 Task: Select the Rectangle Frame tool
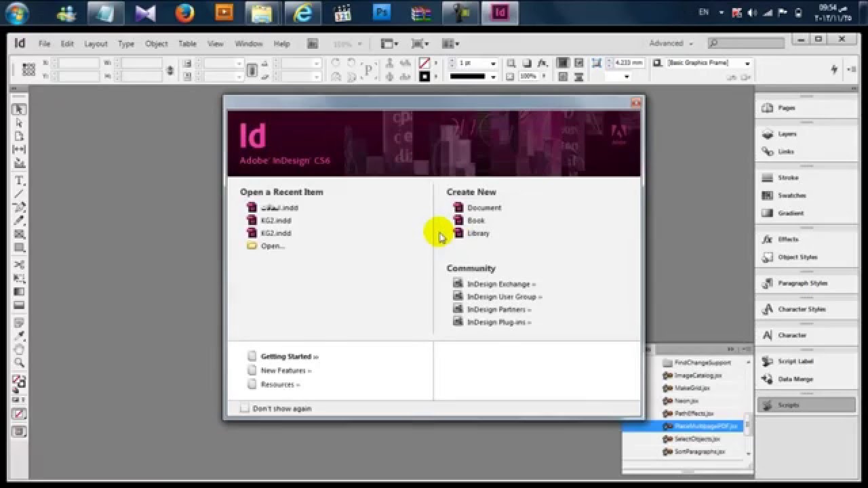coord(19,235)
